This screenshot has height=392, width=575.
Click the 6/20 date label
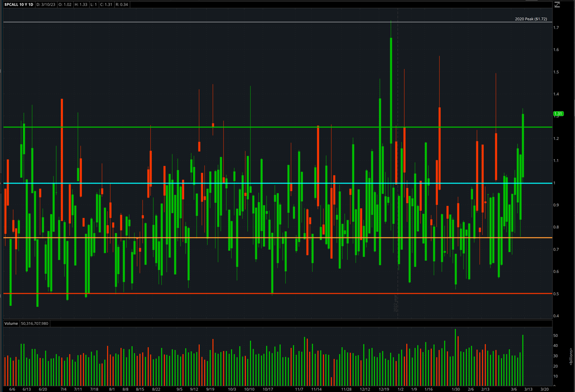point(43,389)
